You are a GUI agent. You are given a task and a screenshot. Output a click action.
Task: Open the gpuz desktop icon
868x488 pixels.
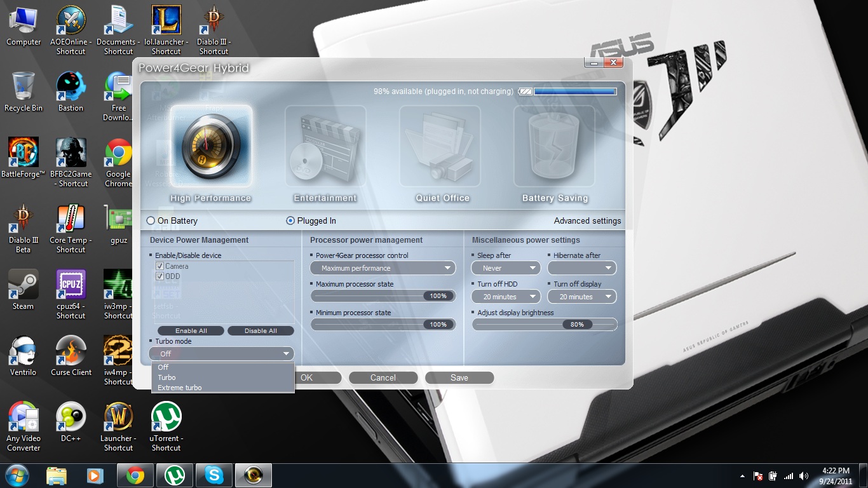coord(119,224)
